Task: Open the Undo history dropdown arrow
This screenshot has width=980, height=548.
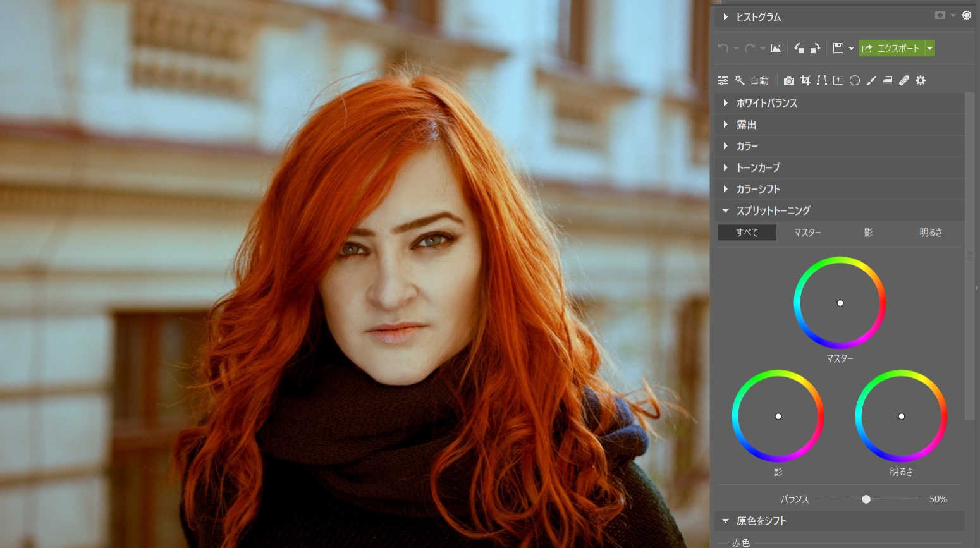Action: coord(736,49)
